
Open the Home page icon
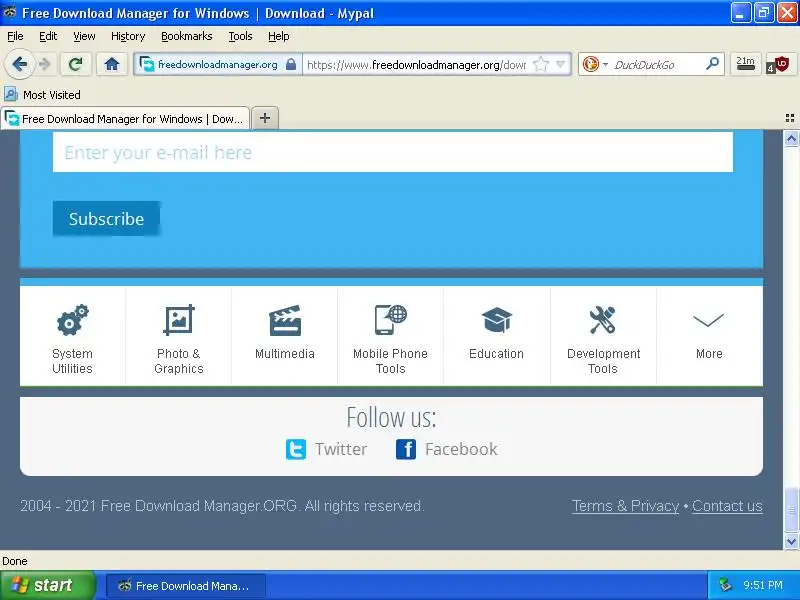pos(112,64)
